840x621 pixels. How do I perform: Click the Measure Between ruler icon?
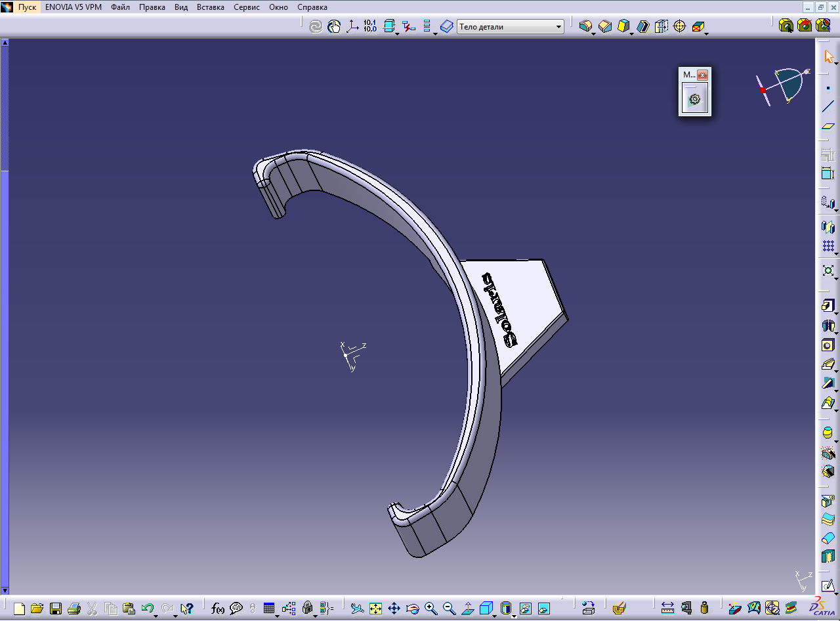pyautogui.click(x=667, y=609)
